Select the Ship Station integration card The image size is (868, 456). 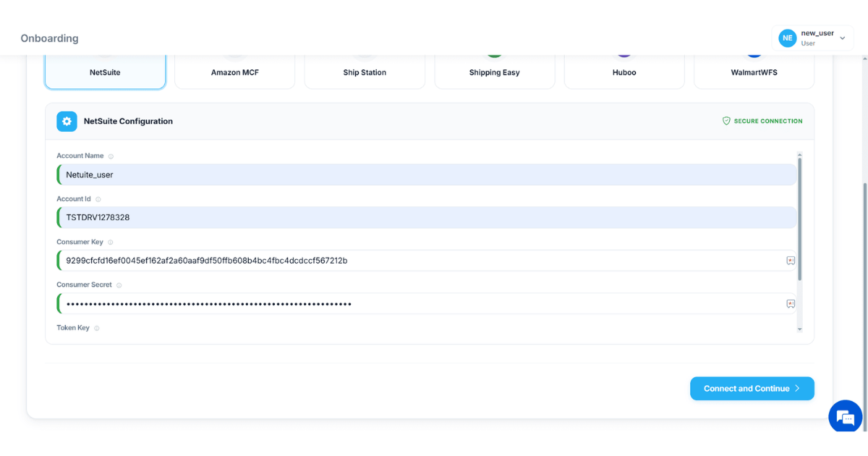pyautogui.click(x=365, y=72)
